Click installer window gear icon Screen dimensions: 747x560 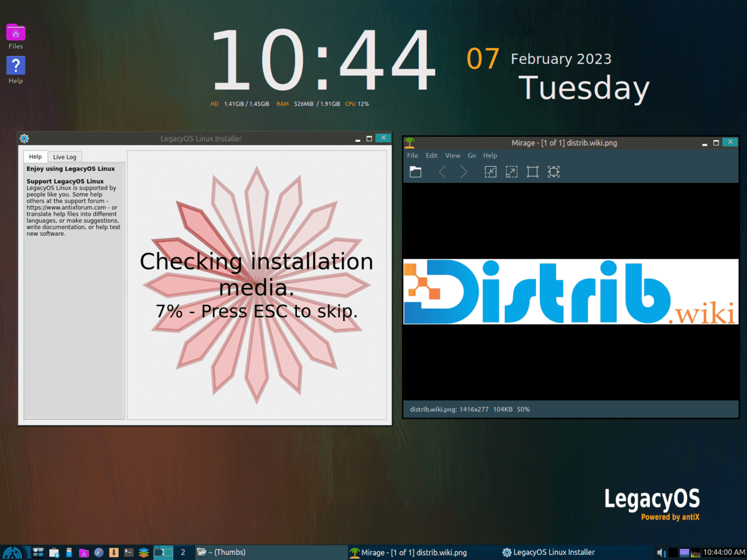tap(24, 139)
